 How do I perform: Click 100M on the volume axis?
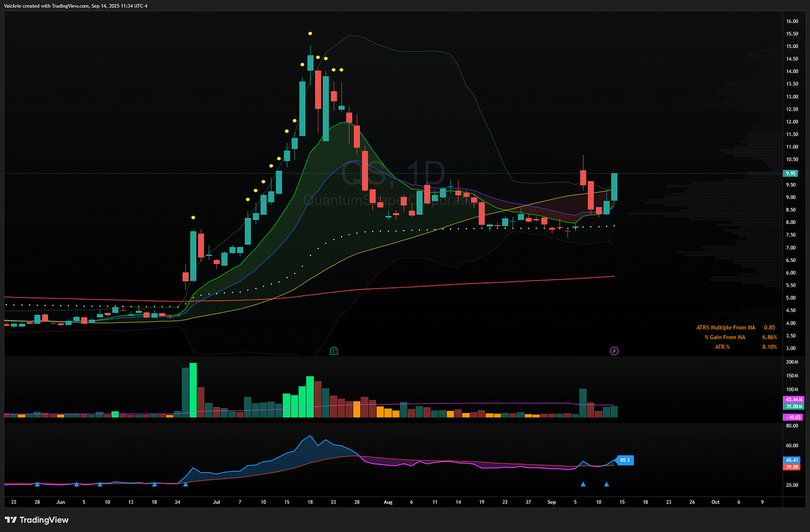tap(792, 390)
